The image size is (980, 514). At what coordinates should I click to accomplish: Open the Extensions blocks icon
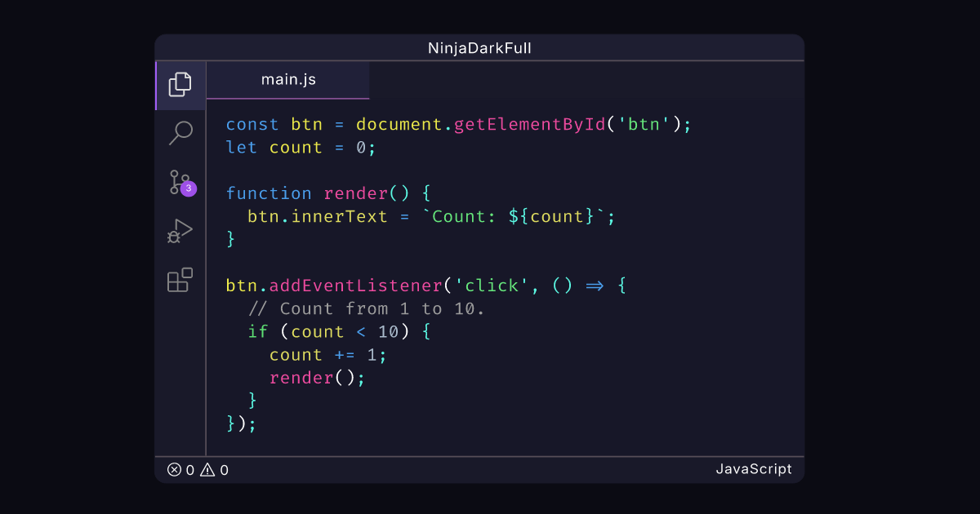point(180,280)
